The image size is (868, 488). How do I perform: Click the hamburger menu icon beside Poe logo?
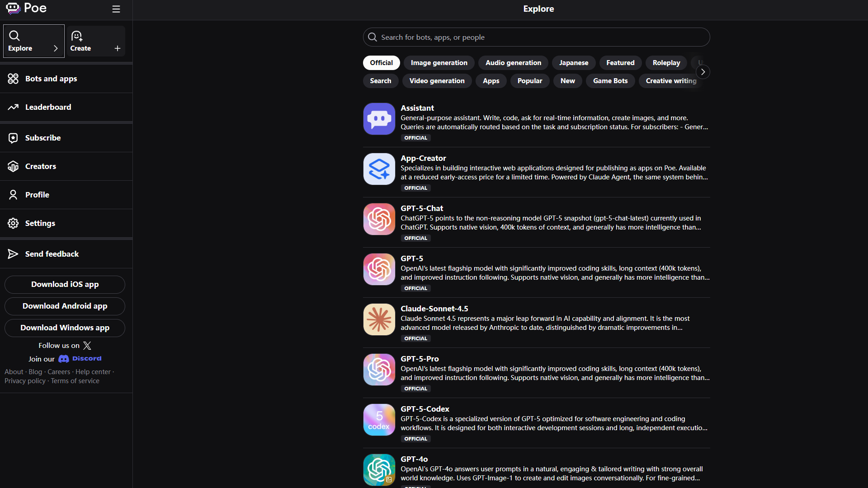(x=116, y=9)
